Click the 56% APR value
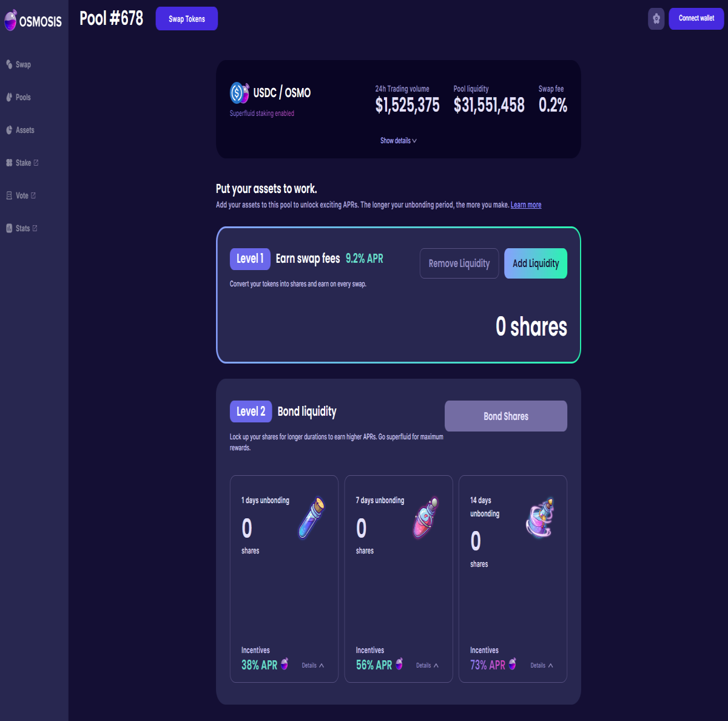Viewport: 728px width, 721px height. click(374, 665)
